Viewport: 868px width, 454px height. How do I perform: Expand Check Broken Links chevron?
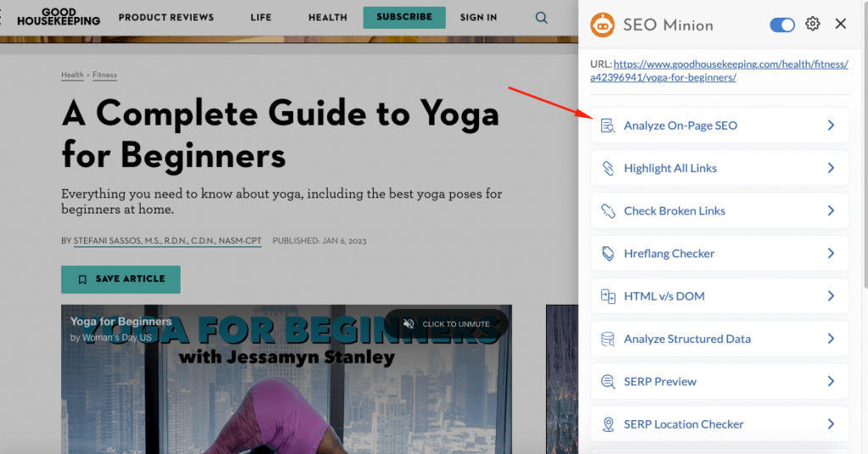point(831,211)
